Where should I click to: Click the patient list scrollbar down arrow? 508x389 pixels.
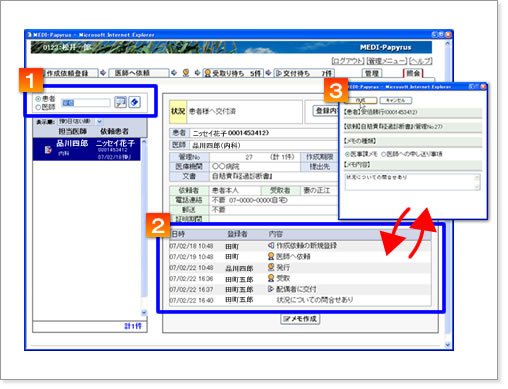click(x=144, y=313)
